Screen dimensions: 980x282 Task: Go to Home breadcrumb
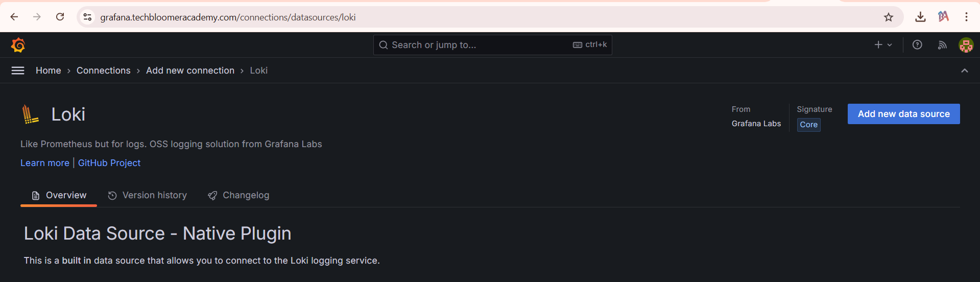pyautogui.click(x=49, y=70)
